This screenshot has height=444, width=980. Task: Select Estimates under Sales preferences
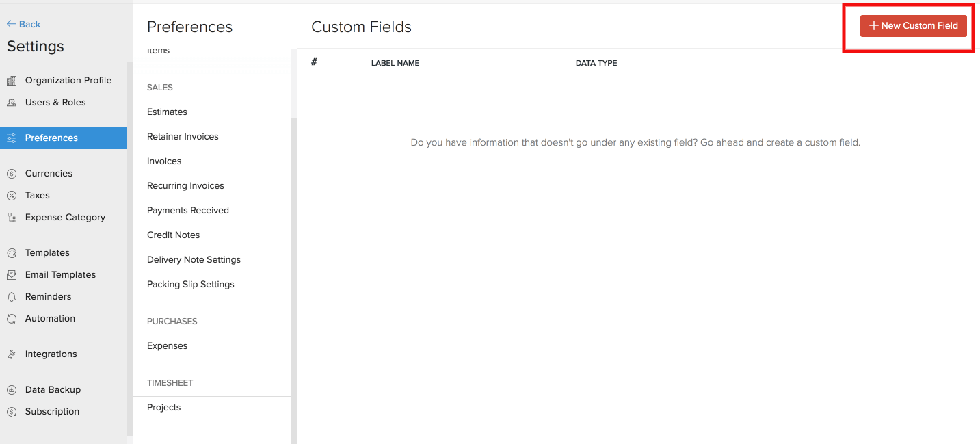[167, 112]
